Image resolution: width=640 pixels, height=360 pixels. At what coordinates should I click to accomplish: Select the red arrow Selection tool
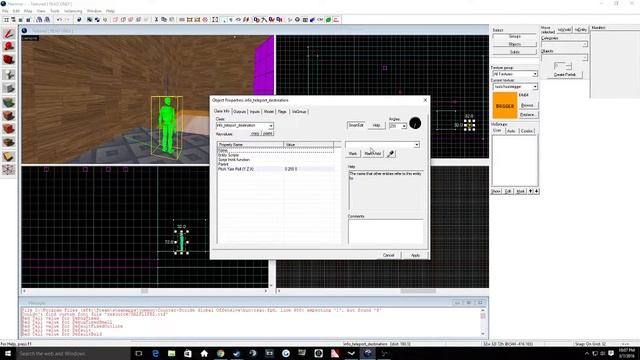(x=9, y=34)
